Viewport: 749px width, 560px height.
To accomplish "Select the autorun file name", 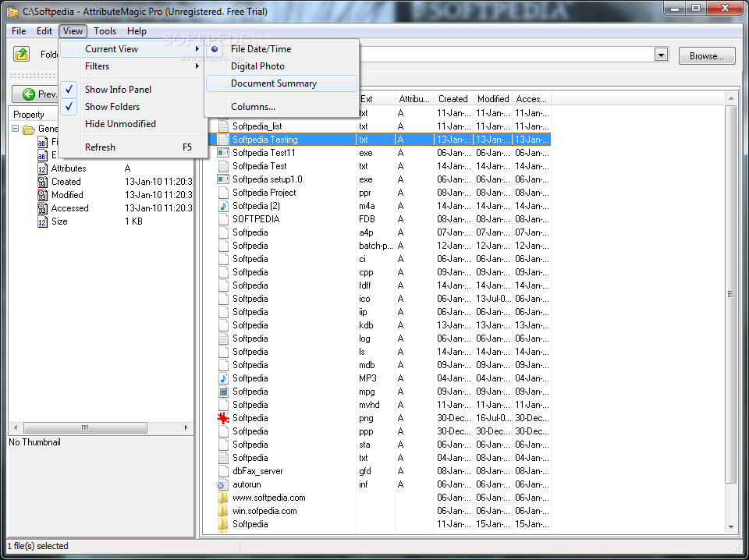I will [247, 484].
